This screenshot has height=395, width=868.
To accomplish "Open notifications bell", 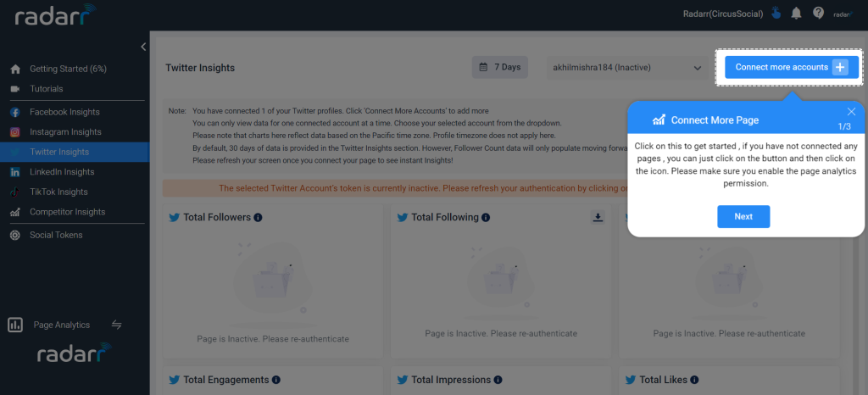I will tap(796, 14).
